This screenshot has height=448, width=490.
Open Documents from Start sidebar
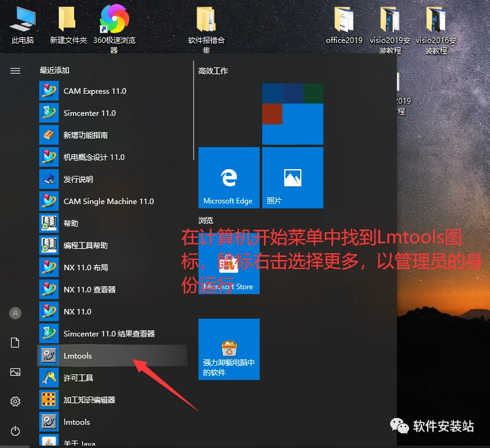click(x=15, y=343)
